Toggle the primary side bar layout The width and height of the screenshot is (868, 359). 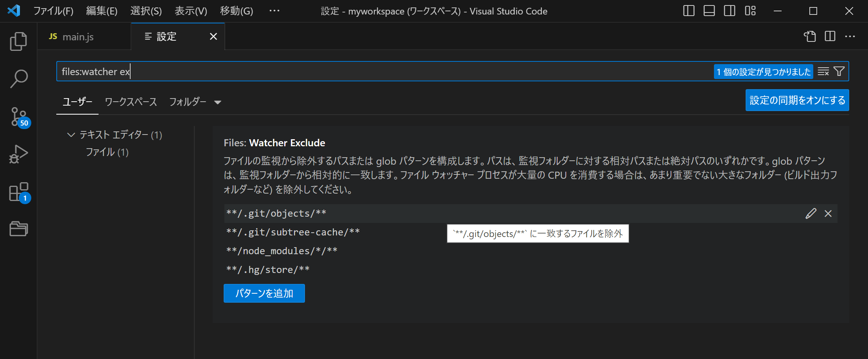(689, 11)
